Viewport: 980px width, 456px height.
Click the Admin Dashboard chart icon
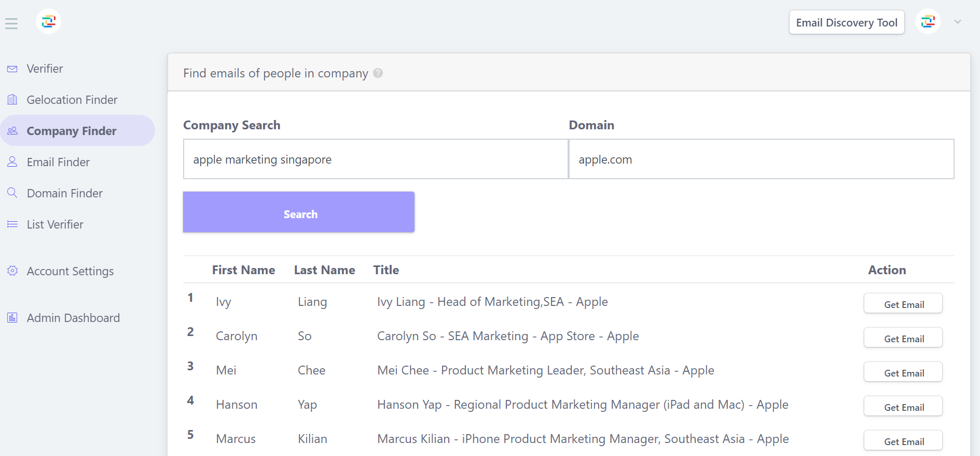coord(12,318)
